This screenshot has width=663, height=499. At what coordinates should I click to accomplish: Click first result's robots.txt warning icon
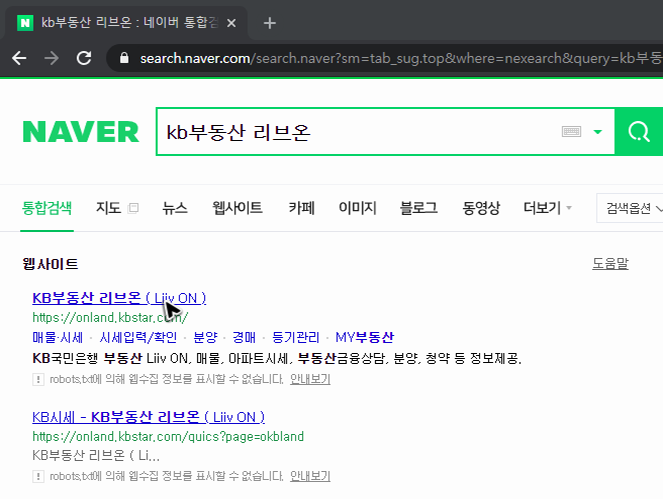[x=38, y=379]
